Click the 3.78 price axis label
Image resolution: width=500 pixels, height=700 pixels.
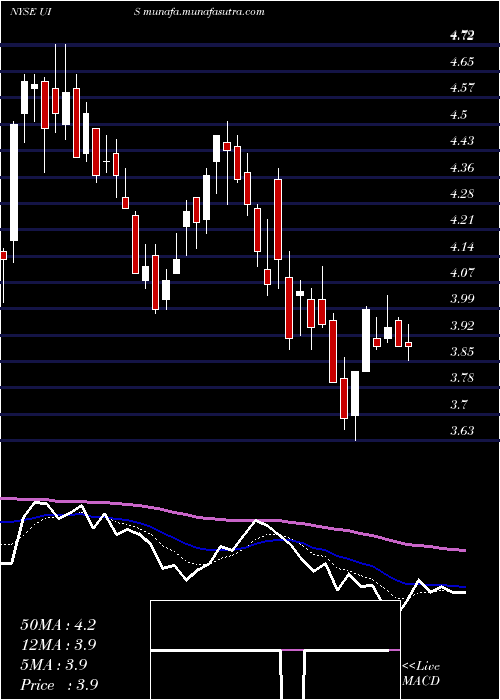pos(462,379)
